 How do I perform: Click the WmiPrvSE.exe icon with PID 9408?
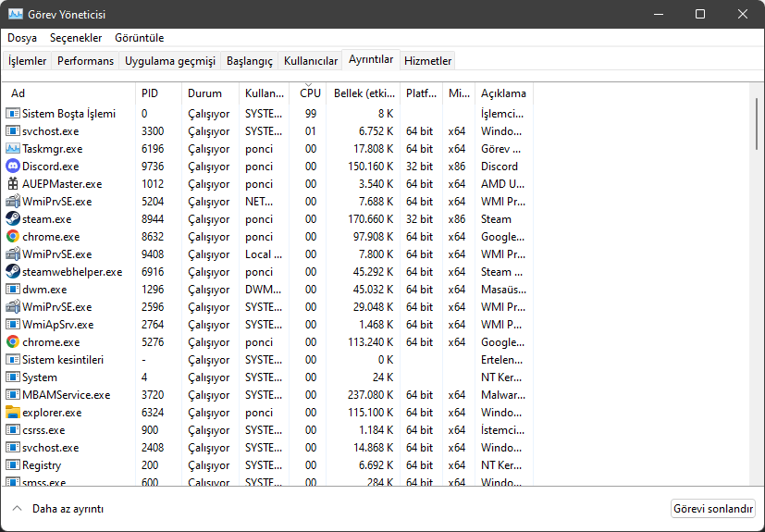[13, 254]
